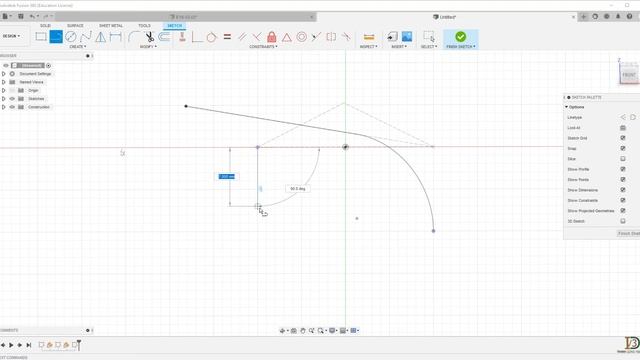Screen dimensions: 640x360
Task: Open the Select dropdown menu
Action: (x=429, y=47)
